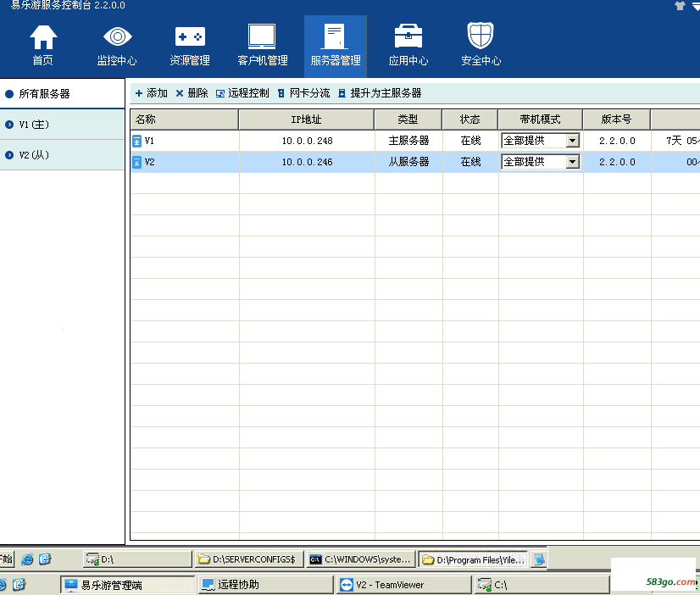This screenshot has height=595, width=700.
Task: Click the skin shirt icon in title bar
Action: point(680,5)
